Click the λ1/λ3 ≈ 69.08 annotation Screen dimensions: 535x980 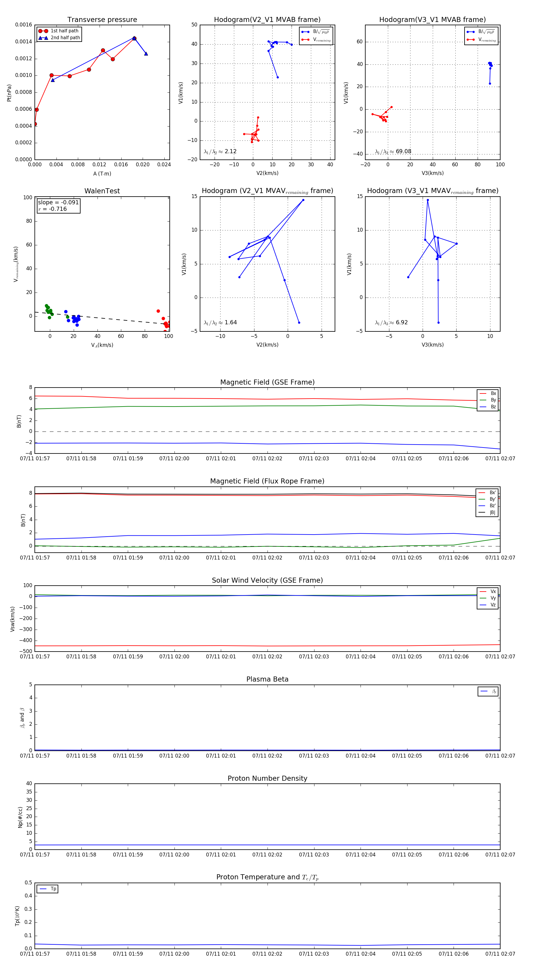tap(393, 151)
